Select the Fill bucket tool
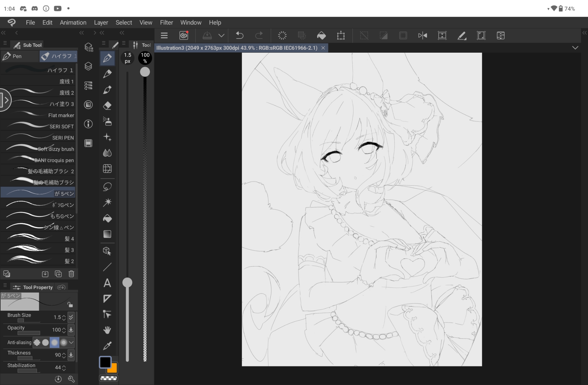 (107, 219)
